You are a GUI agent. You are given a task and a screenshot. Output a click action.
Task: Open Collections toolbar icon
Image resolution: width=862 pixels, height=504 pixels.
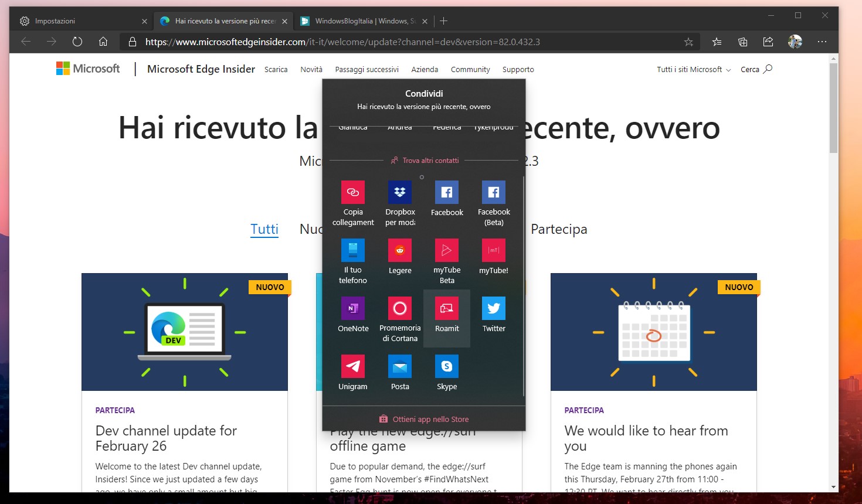pyautogui.click(x=742, y=42)
